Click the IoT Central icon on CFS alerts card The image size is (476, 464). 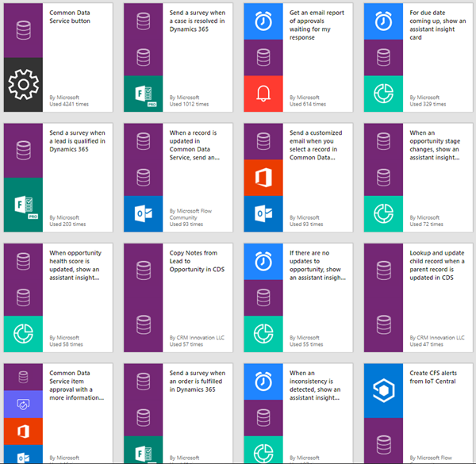point(383,389)
